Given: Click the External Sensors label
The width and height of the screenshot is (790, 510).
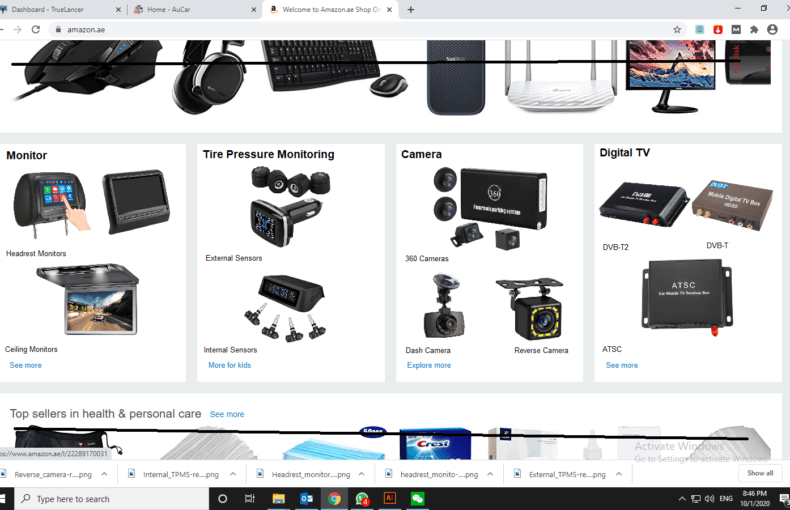Looking at the screenshot, I should [234, 258].
